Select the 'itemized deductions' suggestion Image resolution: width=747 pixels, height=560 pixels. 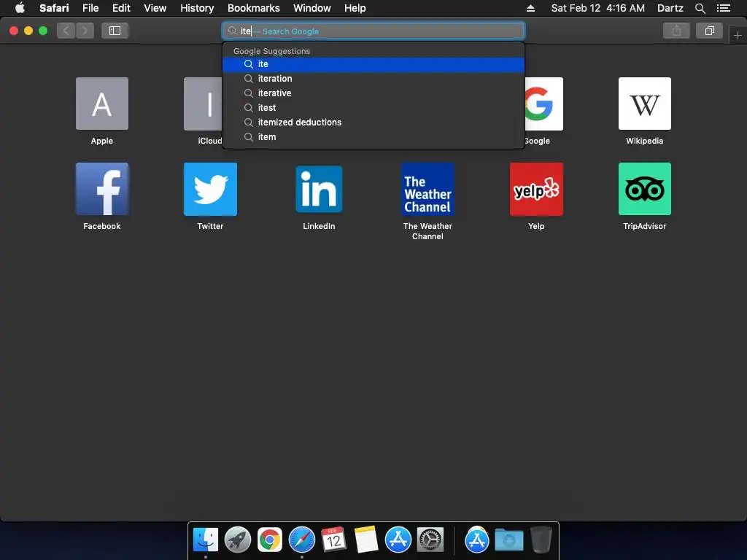373,122
